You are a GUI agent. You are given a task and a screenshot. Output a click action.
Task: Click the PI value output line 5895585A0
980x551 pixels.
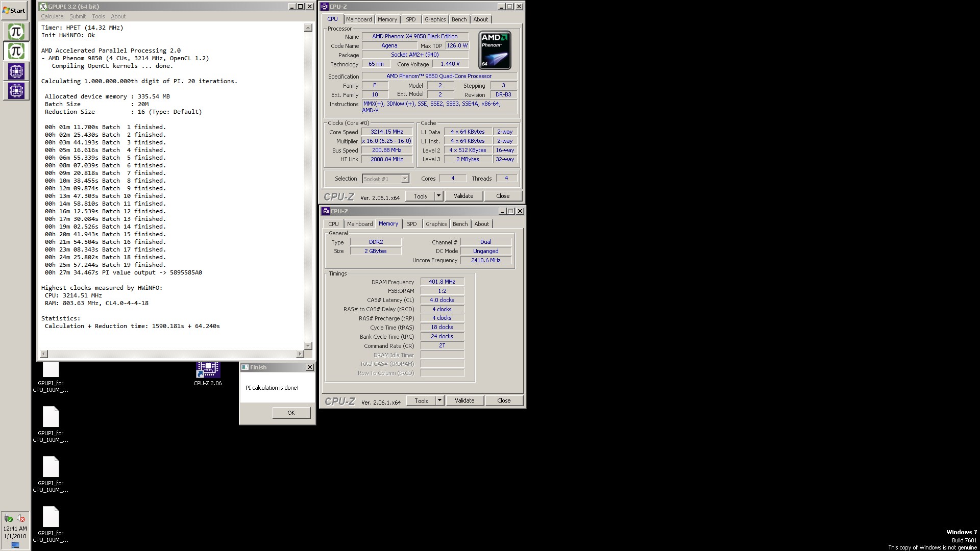(124, 272)
